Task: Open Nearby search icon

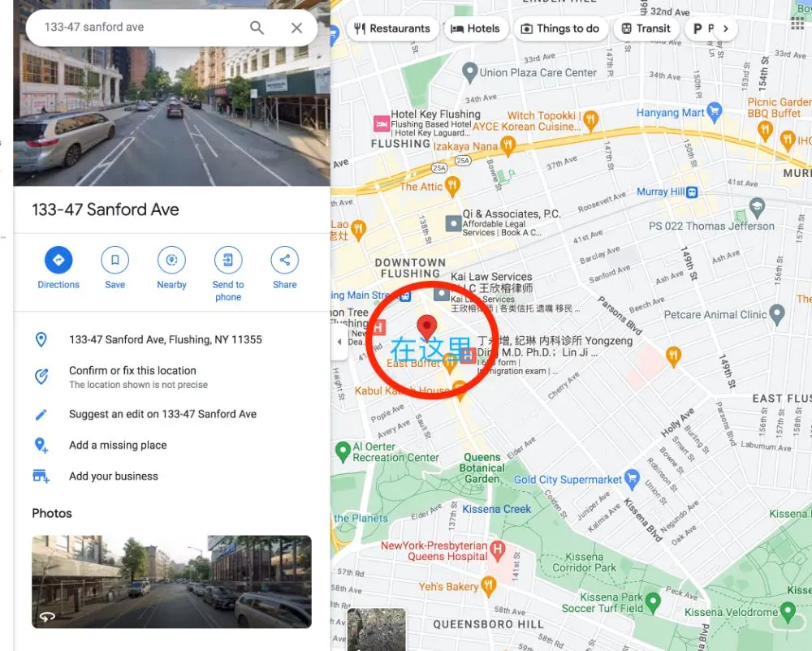Action: point(172,260)
